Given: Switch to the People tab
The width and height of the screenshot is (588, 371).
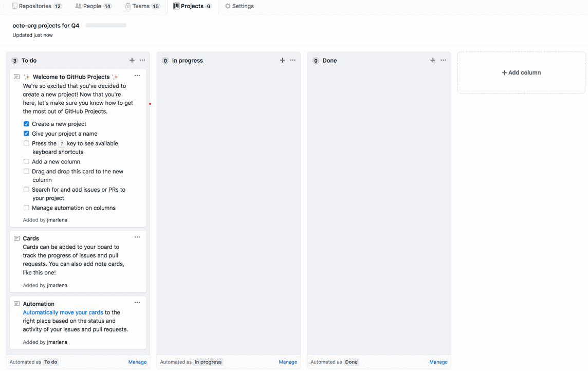Looking at the screenshot, I should pos(94,6).
